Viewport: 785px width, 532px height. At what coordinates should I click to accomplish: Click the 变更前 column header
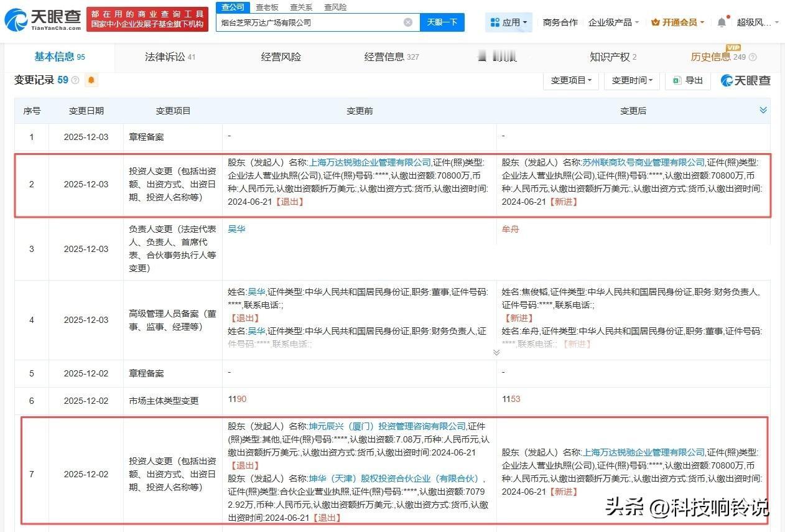pos(360,111)
